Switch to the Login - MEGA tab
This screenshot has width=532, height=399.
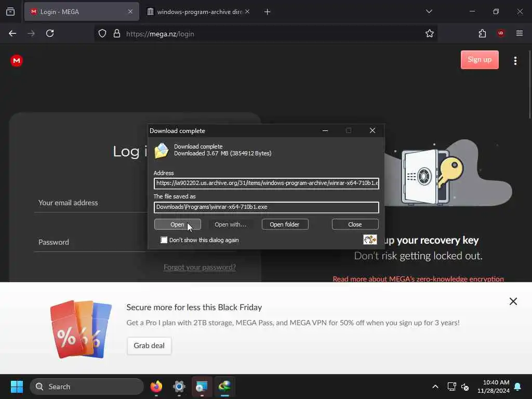[82, 12]
